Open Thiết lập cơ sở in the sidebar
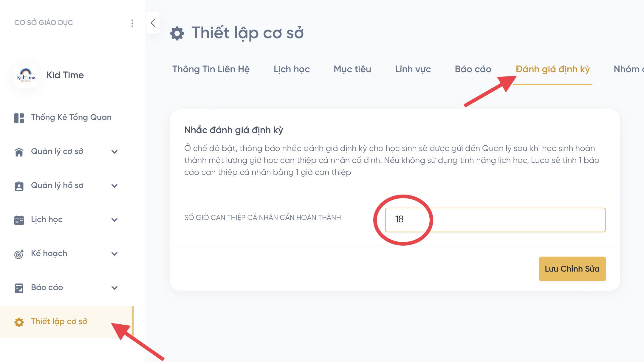 59,321
